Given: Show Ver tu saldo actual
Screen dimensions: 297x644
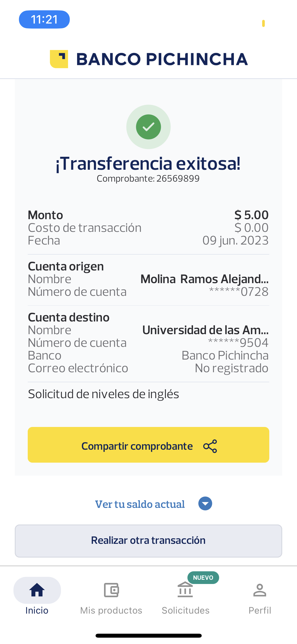Looking at the screenshot, I should coord(140,504).
